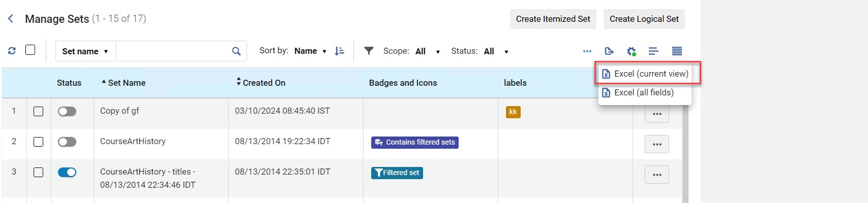Open the Status All filter dropdown
Viewport: 868px width, 203px height.
(496, 51)
